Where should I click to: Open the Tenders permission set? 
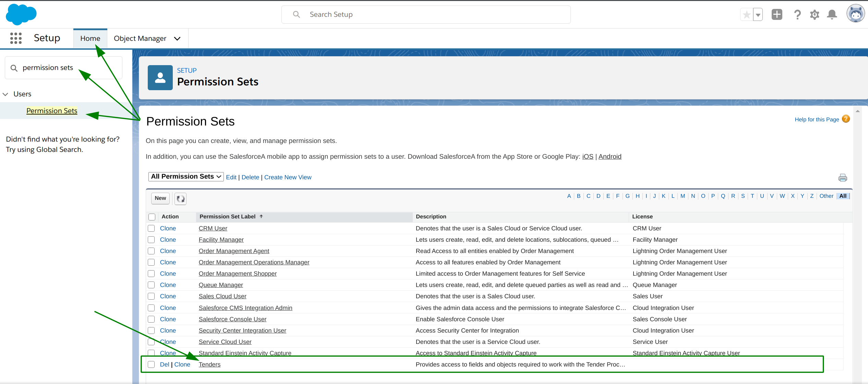(x=209, y=364)
